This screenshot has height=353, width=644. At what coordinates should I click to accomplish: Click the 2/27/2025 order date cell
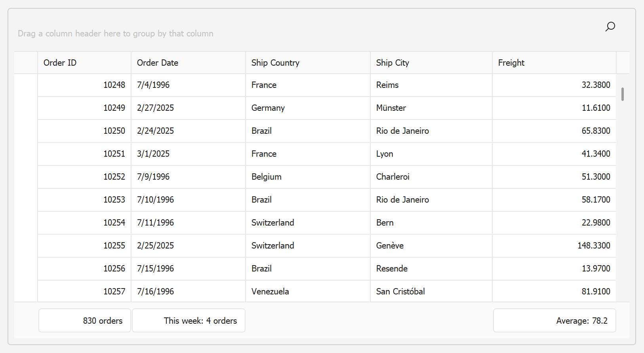tap(188, 108)
